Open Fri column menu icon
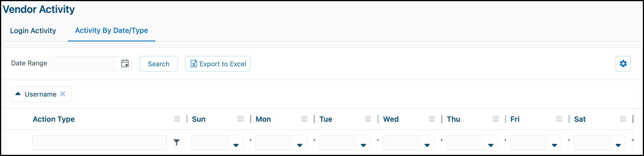 click(559, 119)
